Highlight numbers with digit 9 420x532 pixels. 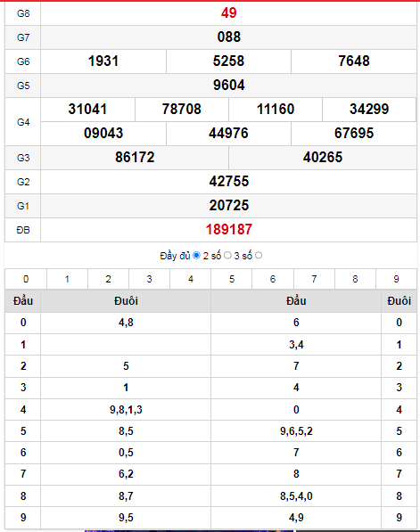click(396, 279)
